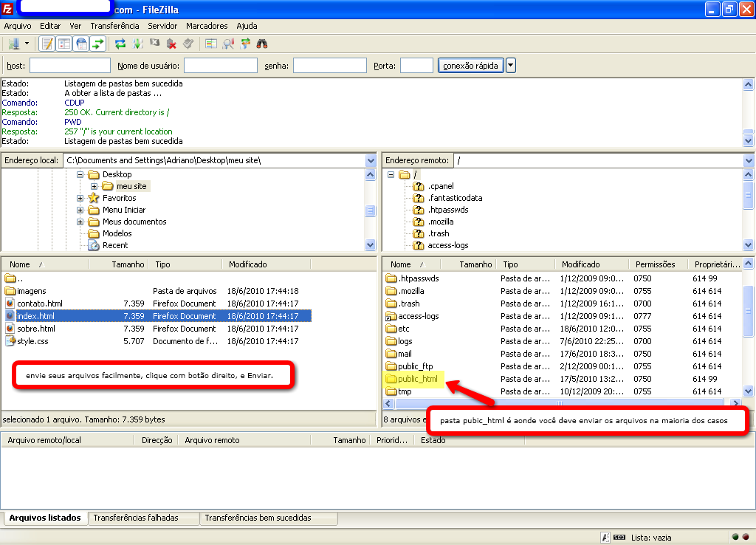Expand the Favoritos tree node
The width and height of the screenshot is (756, 545).
(x=80, y=198)
